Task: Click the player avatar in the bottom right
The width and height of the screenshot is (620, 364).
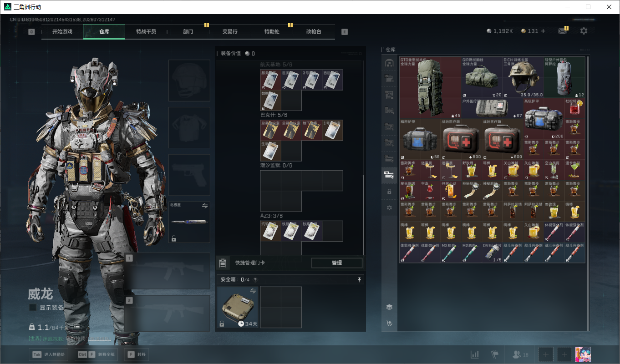Action: tap(583, 354)
